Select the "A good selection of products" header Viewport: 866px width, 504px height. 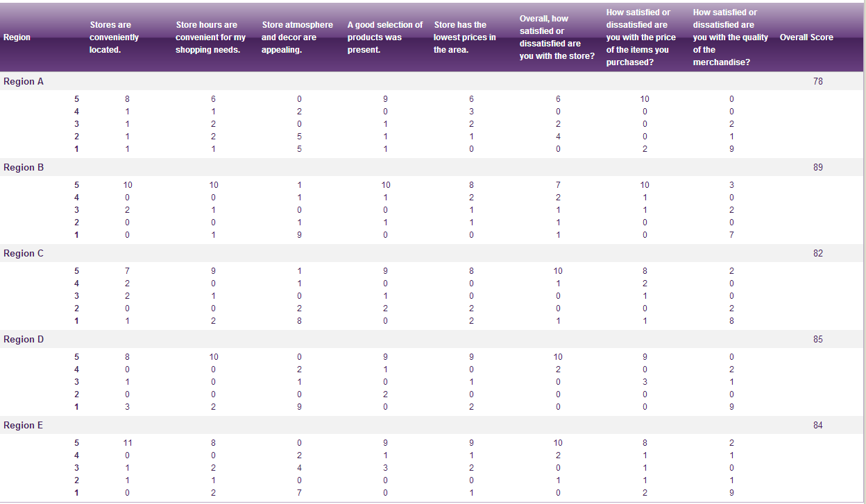tap(384, 37)
